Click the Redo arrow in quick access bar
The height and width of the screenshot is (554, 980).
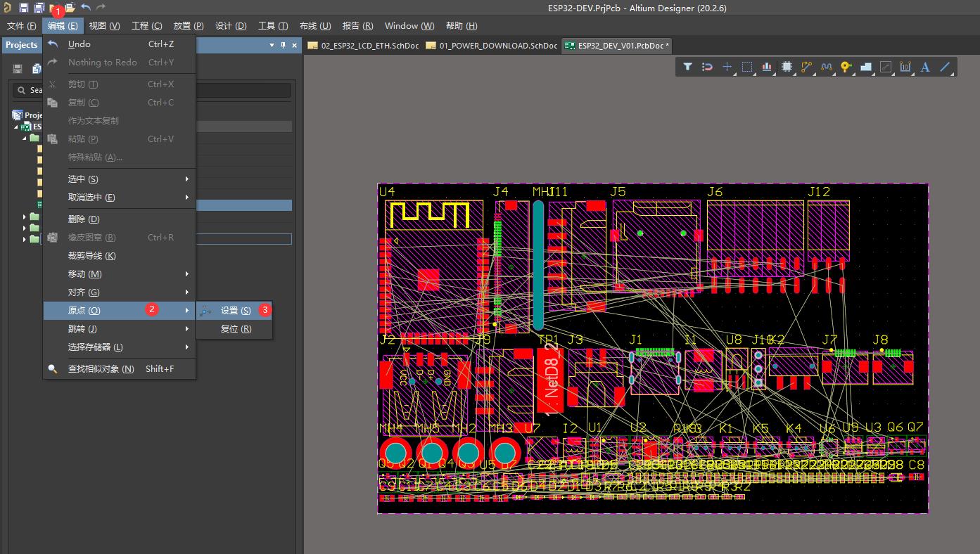pos(101,8)
